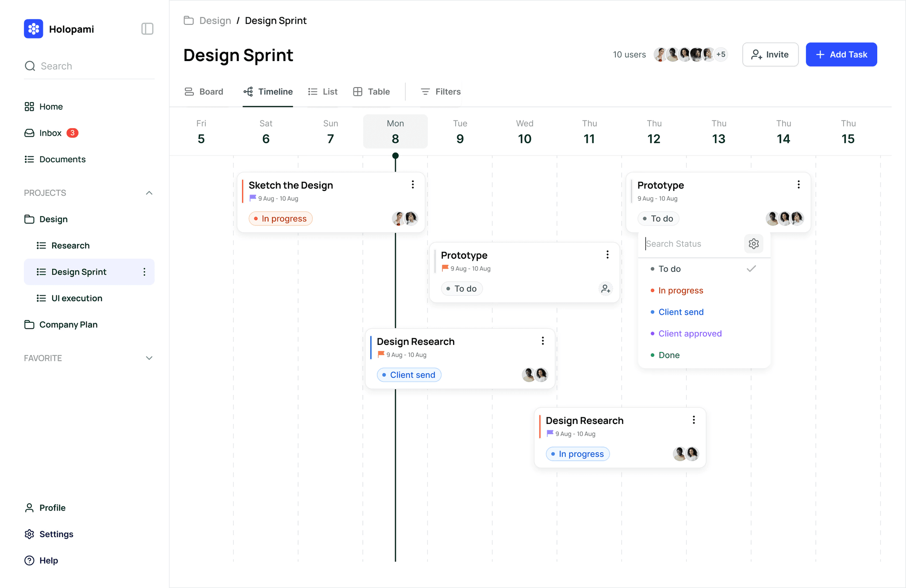The width and height of the screenshot is (906, 588).
Task: Click assign-user icon on Prototype card
Action: [x=605, y=289]
